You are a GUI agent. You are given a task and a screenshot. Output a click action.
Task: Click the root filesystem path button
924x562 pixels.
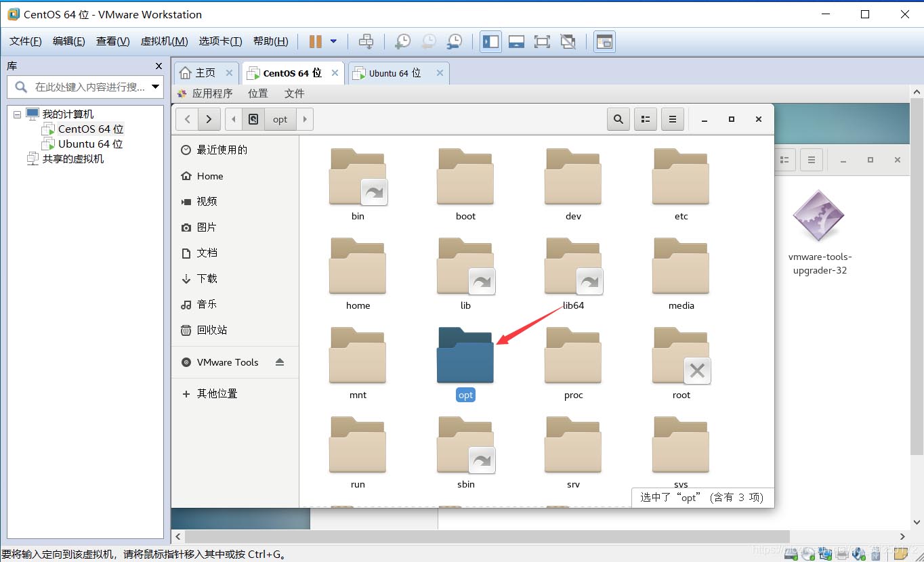coord(253,119)
